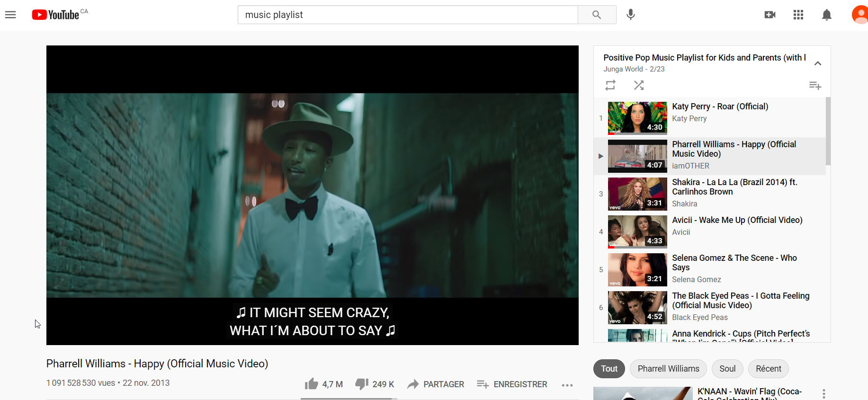Open K'NAAN - Wavin' Flag recommended video
868x400 pixels.
[643, 393]
